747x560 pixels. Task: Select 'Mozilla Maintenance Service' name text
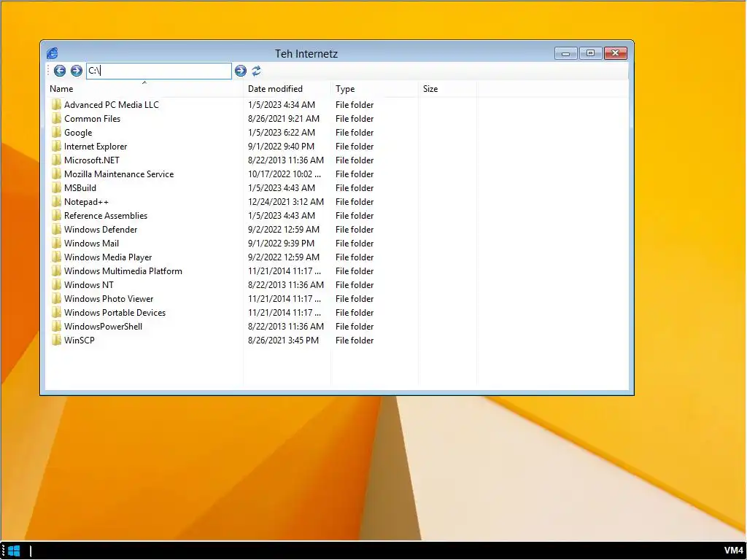(119, 174)
